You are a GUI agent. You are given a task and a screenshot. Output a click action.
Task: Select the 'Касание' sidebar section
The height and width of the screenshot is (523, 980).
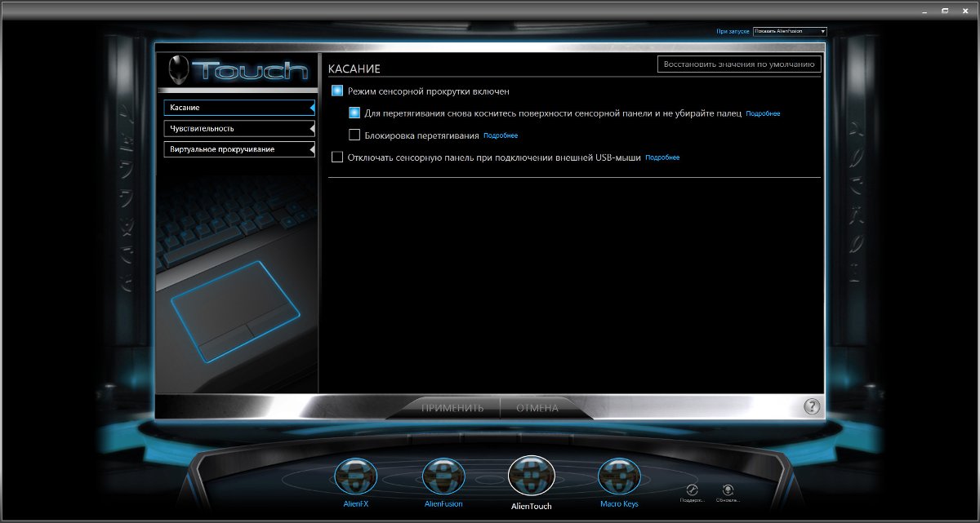point(238,108)
